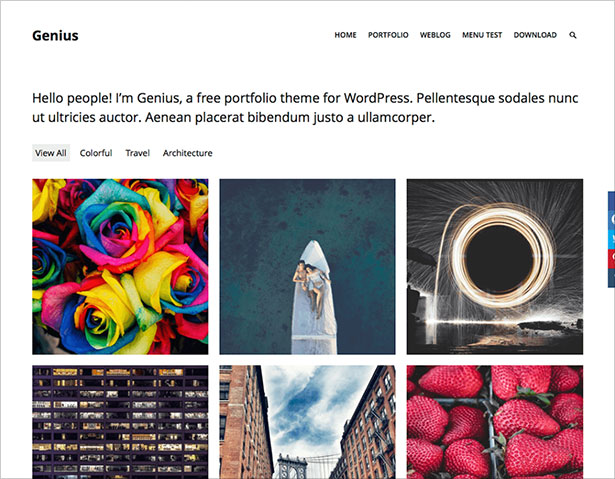Screen dimensions: 615x479
Task: Open the lit office windows photo
Action: [120, 422]
